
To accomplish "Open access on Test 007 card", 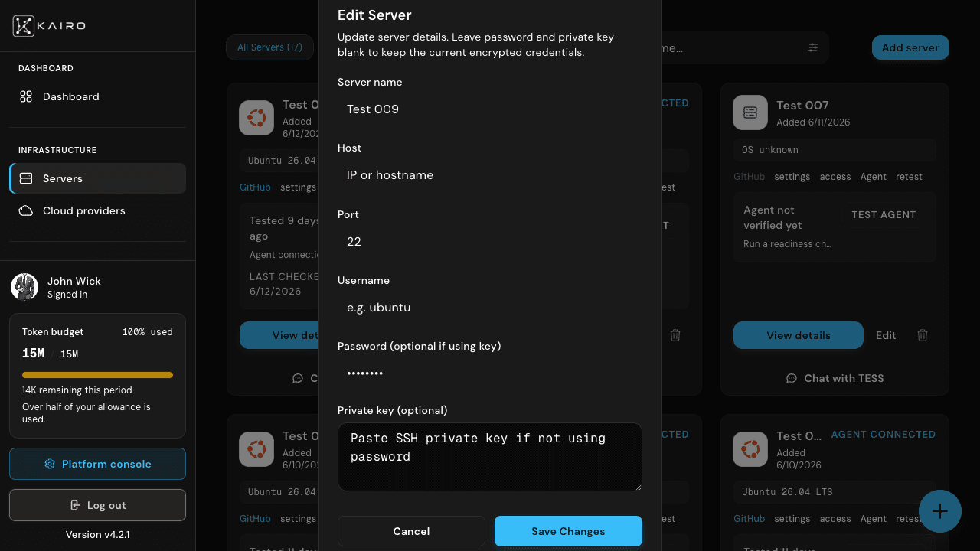I will pyautogui.click(x=835, y=177).
